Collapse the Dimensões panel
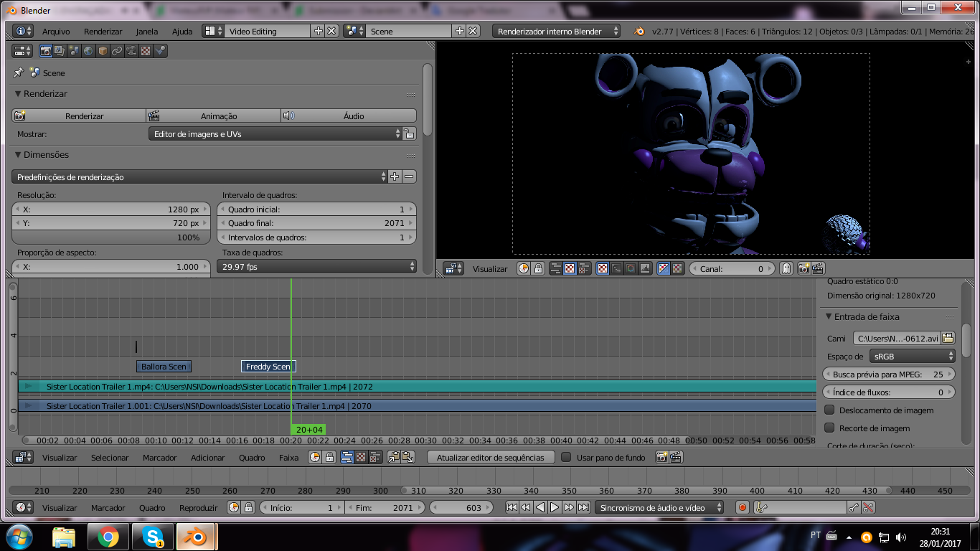Viewport: 980px width, 551px height. pos(18,155)
